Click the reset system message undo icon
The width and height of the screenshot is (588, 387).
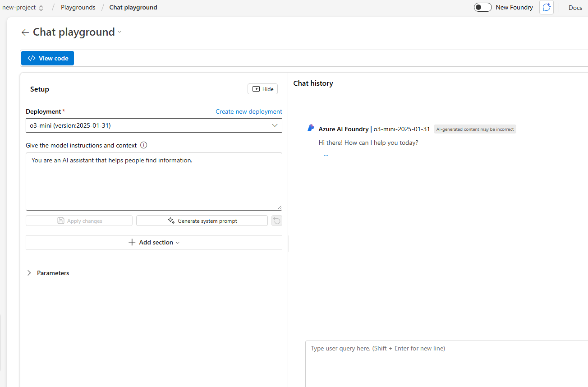(x=277, y=221)
